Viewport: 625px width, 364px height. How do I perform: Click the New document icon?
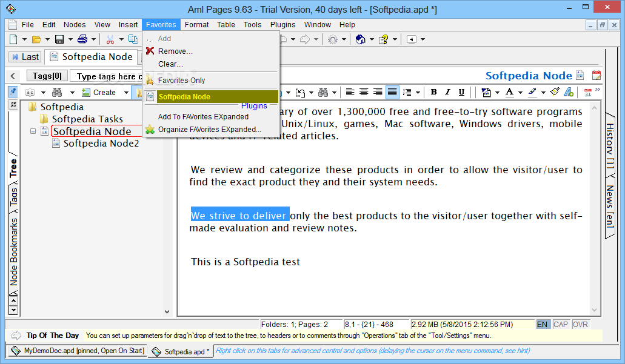pos(13,39)
